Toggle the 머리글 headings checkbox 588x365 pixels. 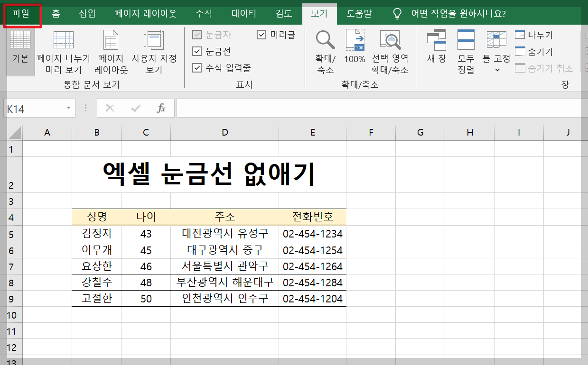tap(261, 34)
